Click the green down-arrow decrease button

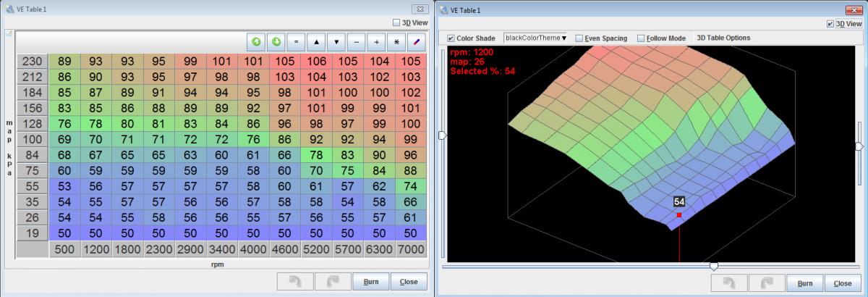pyautogui.click(x=276, y=41)
